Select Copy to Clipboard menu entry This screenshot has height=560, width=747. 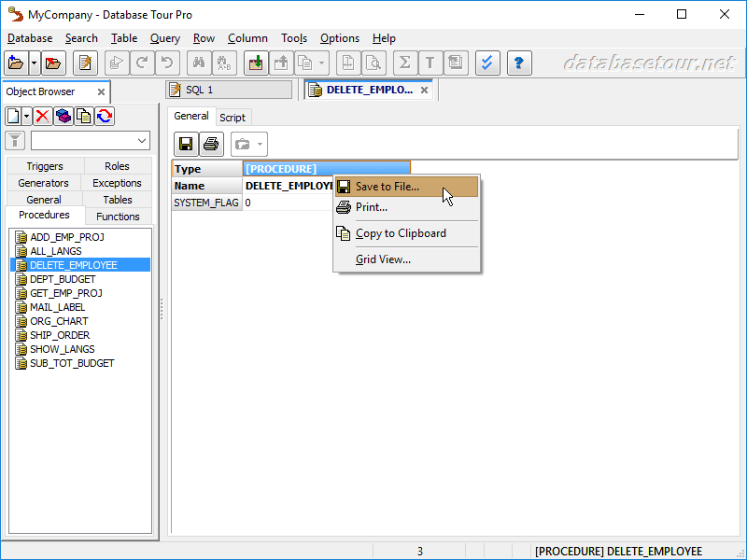tap(400, 233)
